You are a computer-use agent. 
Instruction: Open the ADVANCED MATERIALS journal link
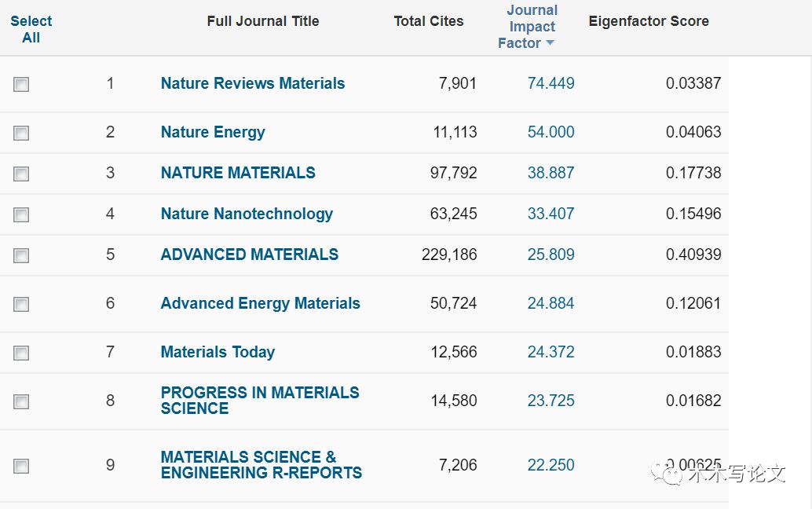[249, 255]
